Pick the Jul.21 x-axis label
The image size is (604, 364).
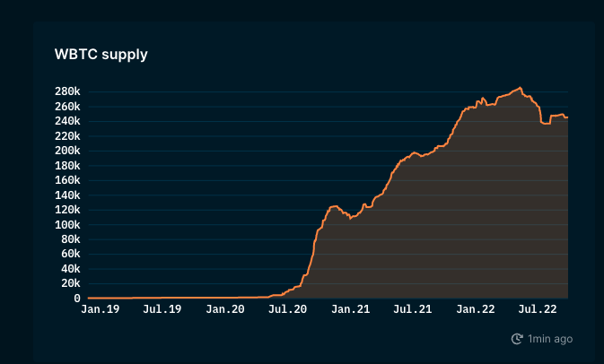[413, 309]
